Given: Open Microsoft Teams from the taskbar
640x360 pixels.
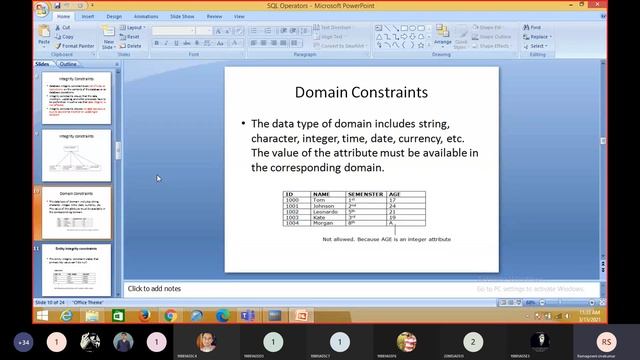Looking at the screenshot, I should (x=248, y=316).
